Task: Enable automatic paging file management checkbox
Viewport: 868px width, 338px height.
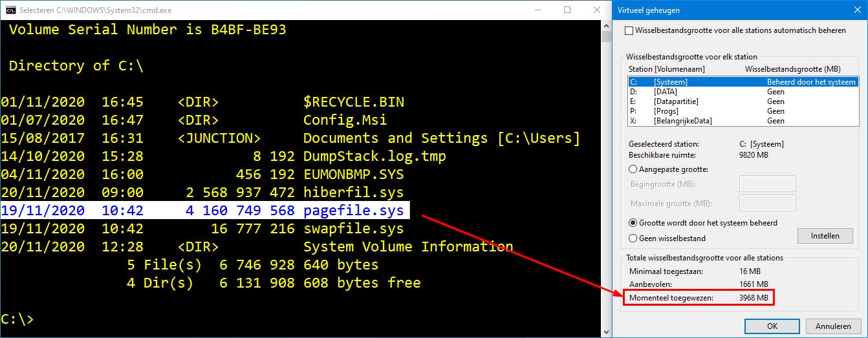Action: [629, 30]
